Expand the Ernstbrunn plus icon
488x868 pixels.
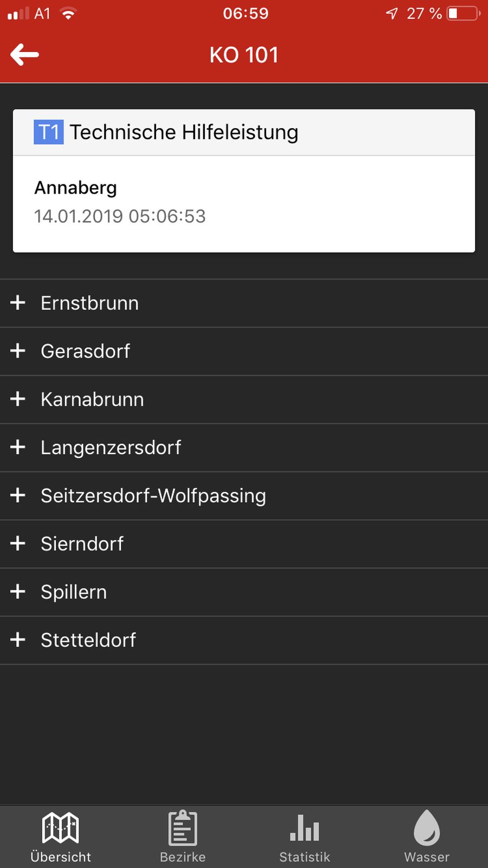tap(18, 303)
